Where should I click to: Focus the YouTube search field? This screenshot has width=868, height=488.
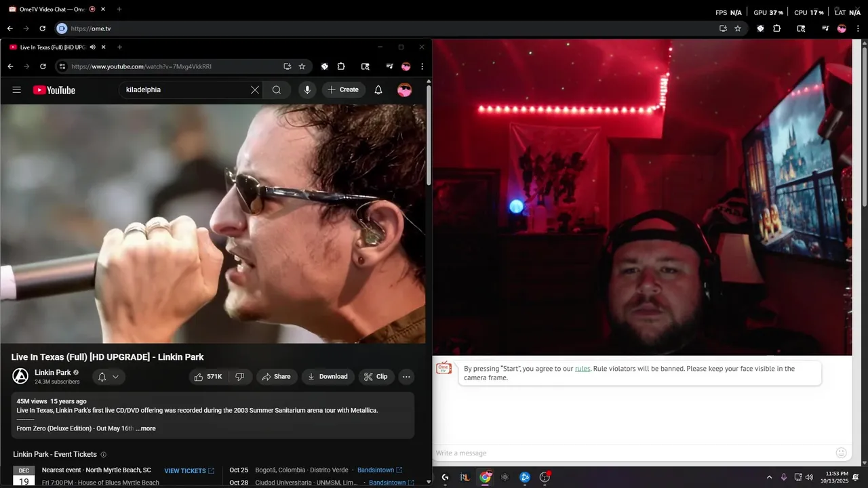[183, 90]
